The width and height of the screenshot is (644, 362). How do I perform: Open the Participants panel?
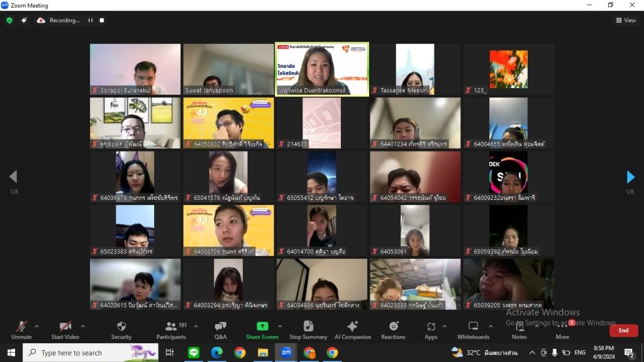click(x=171, y=331)
